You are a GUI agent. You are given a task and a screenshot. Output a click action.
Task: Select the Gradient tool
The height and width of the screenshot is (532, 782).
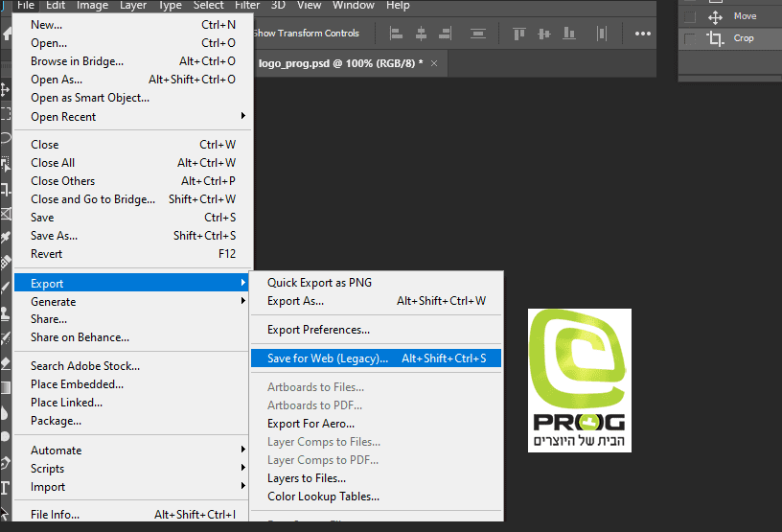coord(5,388)
